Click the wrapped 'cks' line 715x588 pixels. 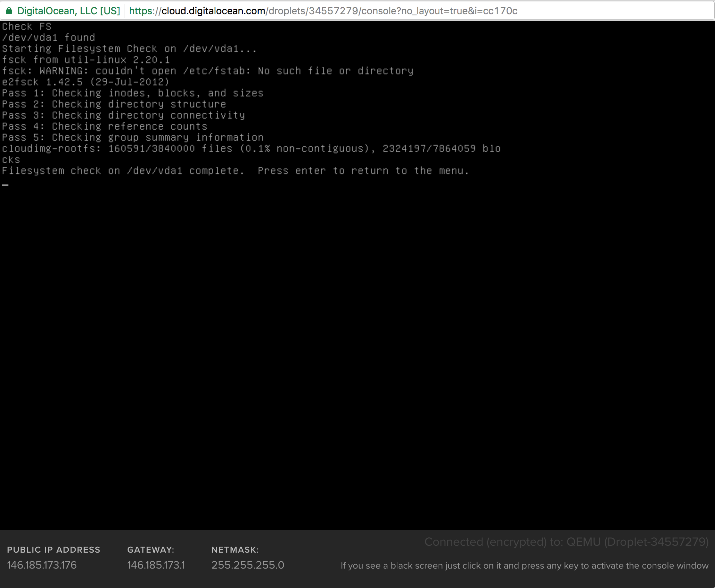click(11, 160)
